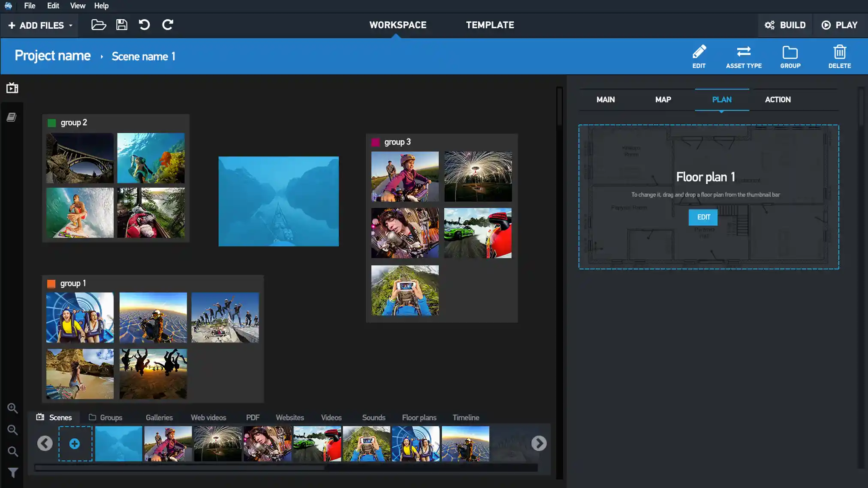
Task: Select the Redo icon in toolbar
Action: click(x=168, y=25)
